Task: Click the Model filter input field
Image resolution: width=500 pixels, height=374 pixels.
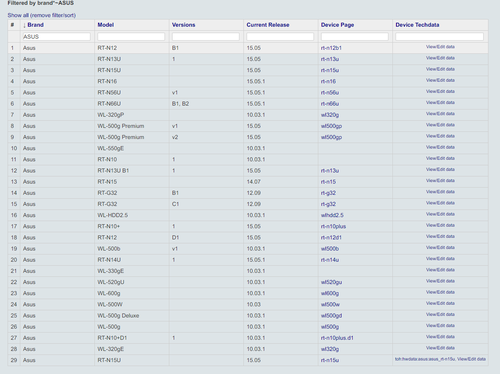Action: tap(131, 37)
